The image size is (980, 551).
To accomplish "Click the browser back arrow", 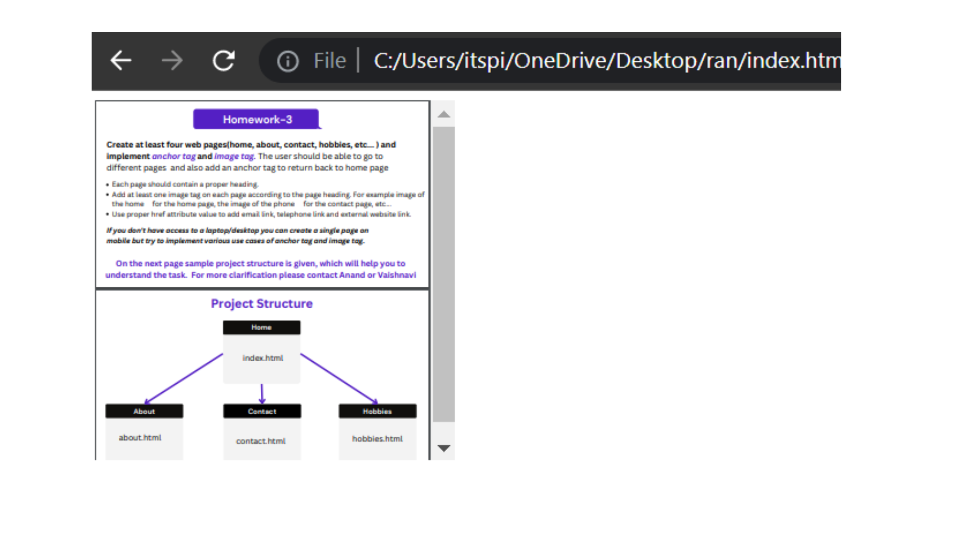I will (121, 61).
